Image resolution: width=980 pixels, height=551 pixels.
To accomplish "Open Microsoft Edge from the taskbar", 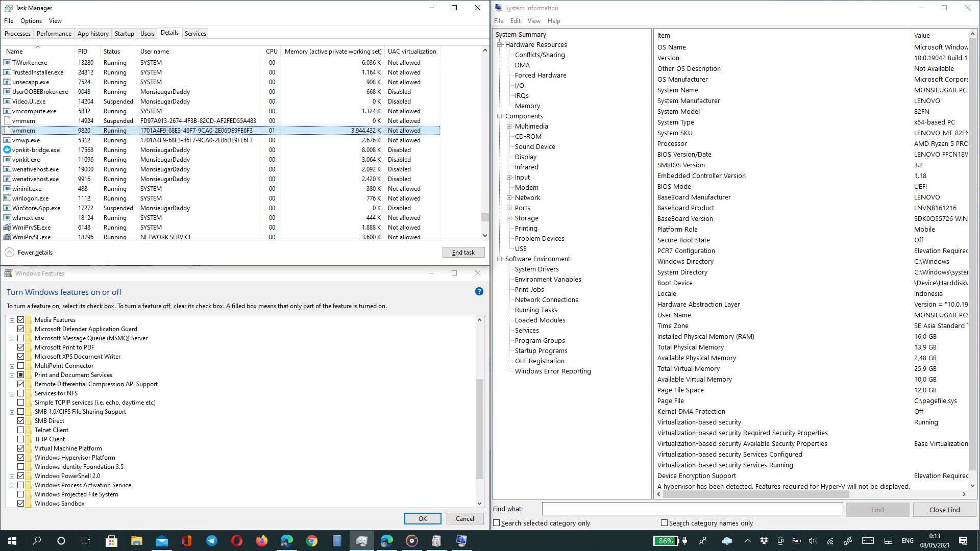I will 287,541.
